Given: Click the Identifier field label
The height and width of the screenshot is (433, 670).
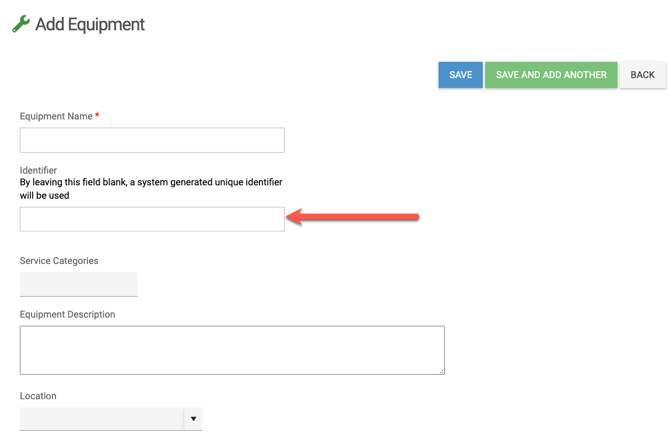Looking at the screenshot, I should (38, 170).
